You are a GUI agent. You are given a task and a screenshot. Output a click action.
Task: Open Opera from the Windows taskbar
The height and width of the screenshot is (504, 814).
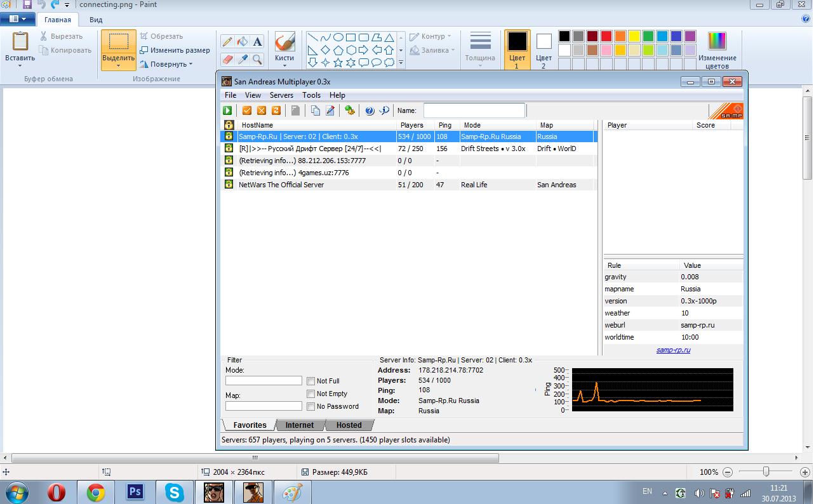point(57,492)
